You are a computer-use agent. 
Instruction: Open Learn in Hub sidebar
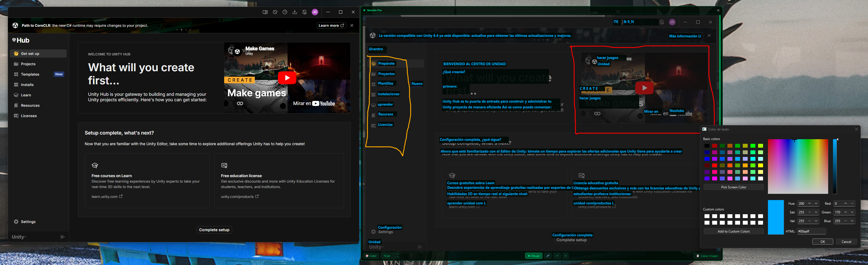(x=39, y=95)
